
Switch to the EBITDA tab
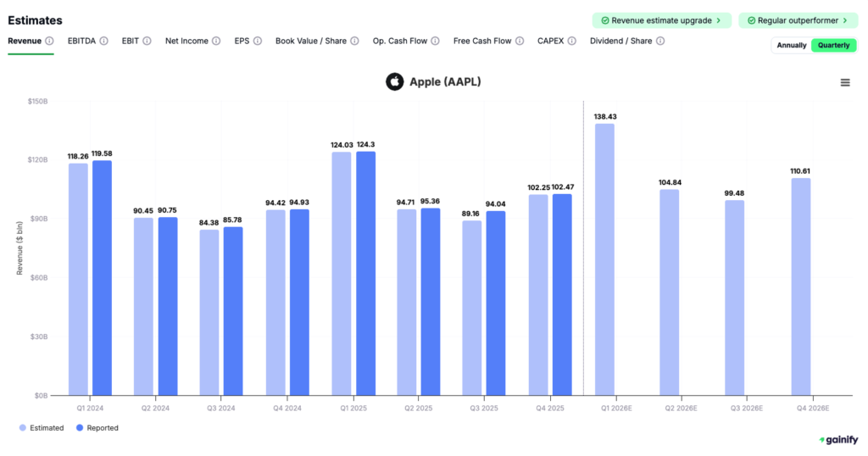[81, 41]
